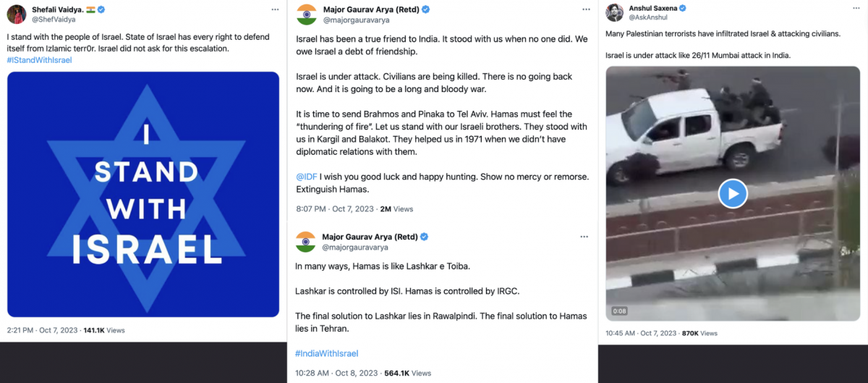Click the Indian flag avatar on the Oct 7 tweet
The image size is (868, 383).
[x=307, y=14]
